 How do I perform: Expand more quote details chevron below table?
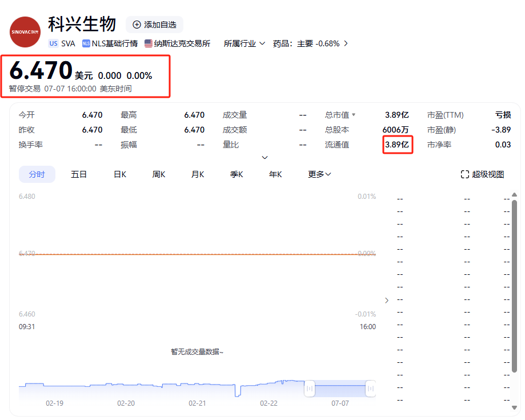click(264, 157)
